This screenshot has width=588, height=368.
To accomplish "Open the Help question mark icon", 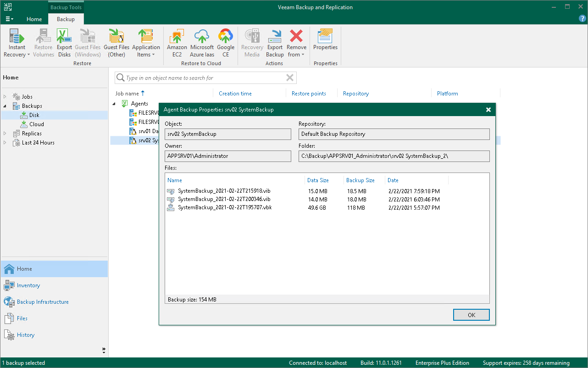I will click(x=582, y=19).
